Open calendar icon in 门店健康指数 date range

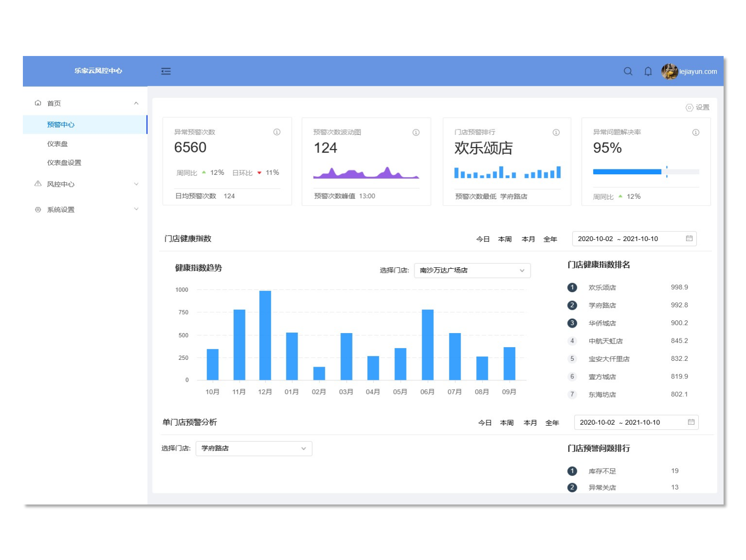(689, 239)
